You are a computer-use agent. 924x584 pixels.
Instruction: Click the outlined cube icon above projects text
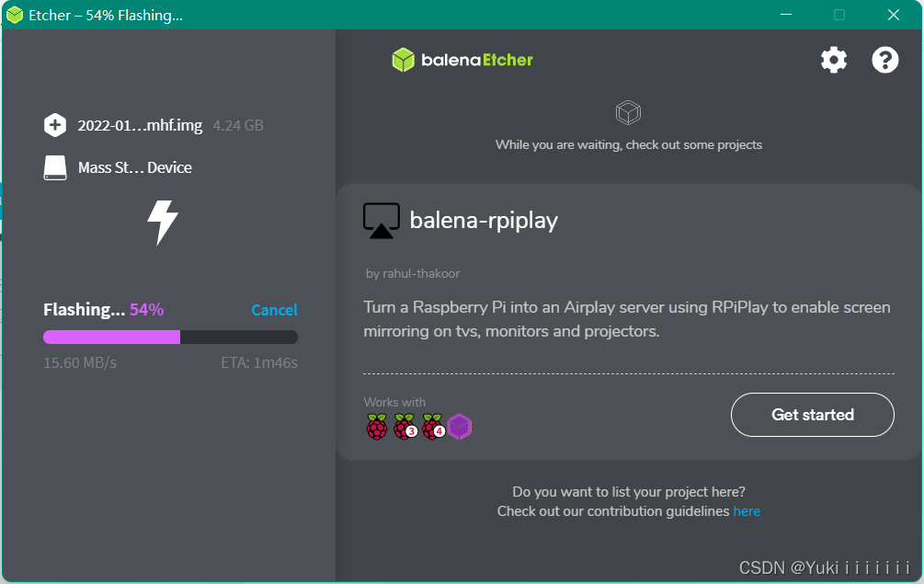pos(628,112)
